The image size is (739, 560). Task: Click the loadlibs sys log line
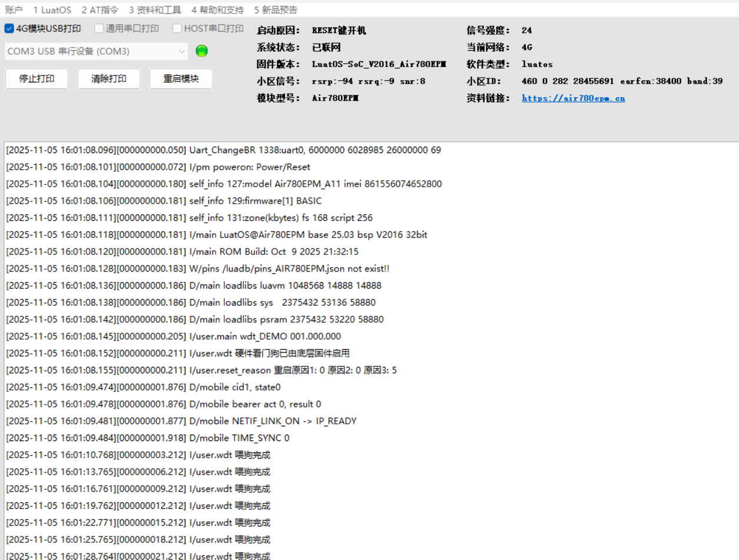(x=191, y=303)
